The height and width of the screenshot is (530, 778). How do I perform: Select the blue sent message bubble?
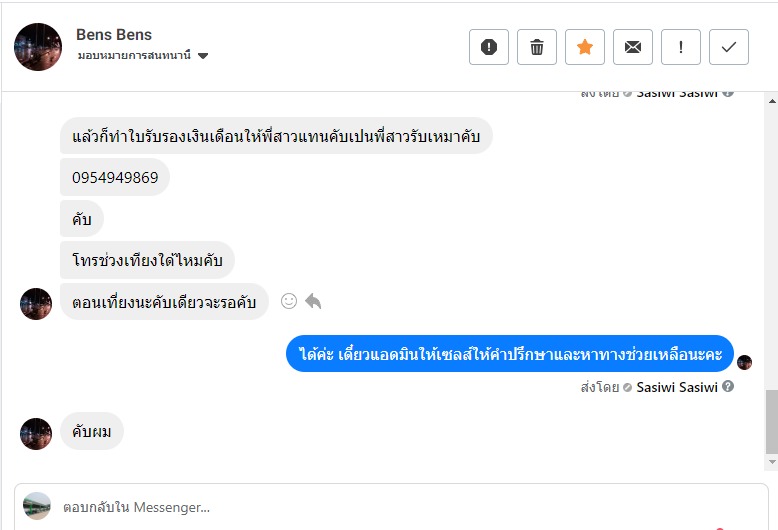510,354
